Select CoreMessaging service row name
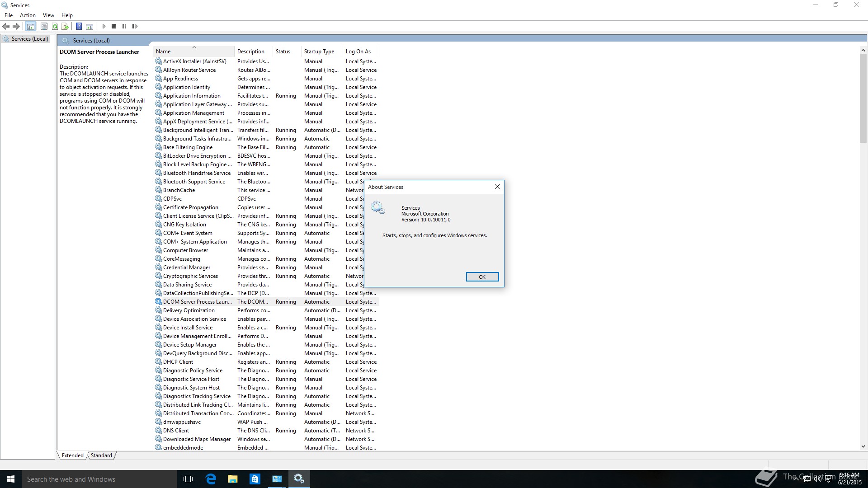Image resolution: width=868 pixels, height=488 pixels. [181, 259]
